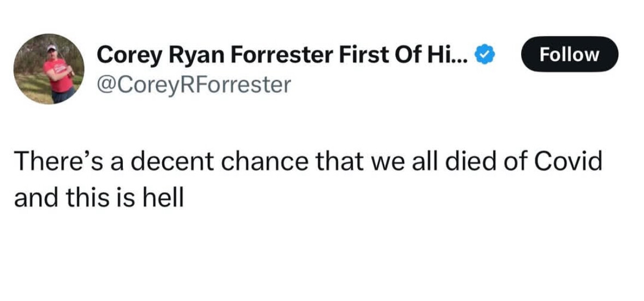Click the blue verified checkmark badge
644x301 pixels.
pyautogui.click(x=486, y=55)
